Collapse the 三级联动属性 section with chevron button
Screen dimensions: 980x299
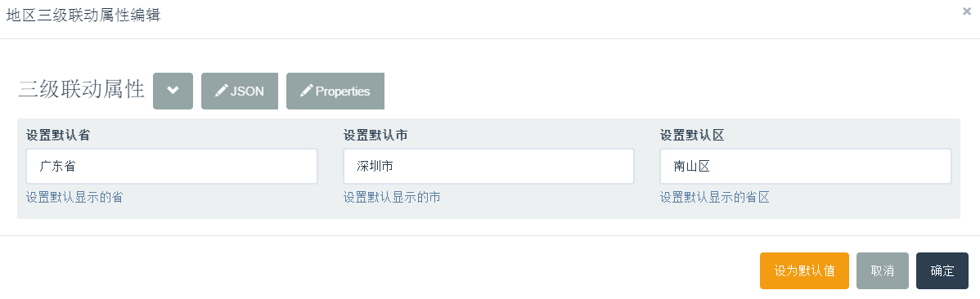(x=173, y=91)
